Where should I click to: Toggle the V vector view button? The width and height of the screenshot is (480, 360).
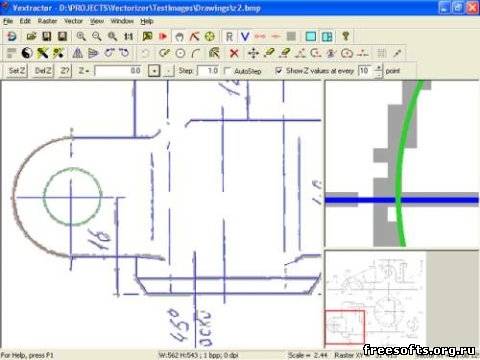point(245,36)
